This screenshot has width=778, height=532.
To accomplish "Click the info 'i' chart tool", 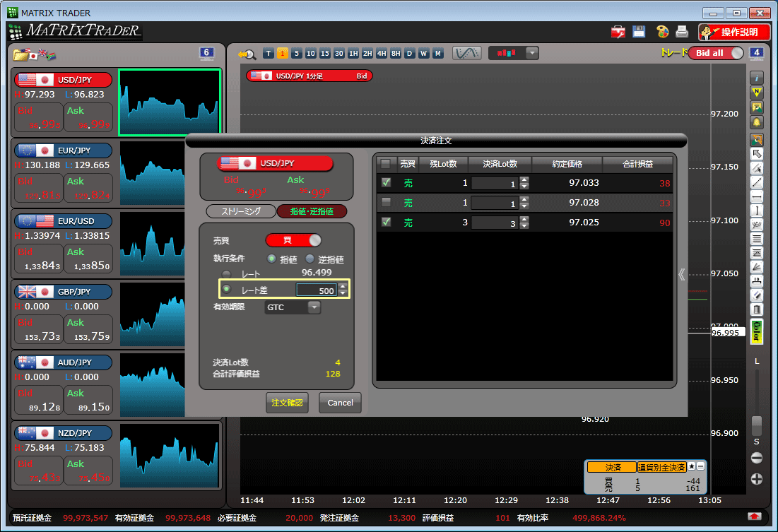I will (x=757, y=78).
